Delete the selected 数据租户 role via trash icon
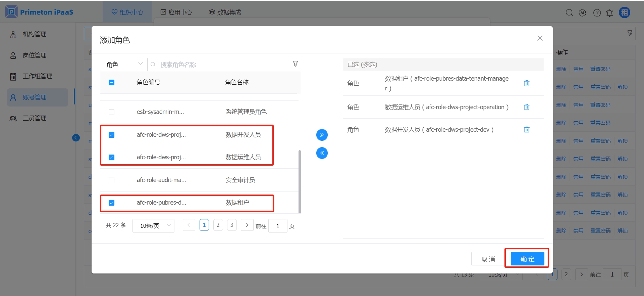The height and width of the screenshot is (296, 644). (527, 83)
